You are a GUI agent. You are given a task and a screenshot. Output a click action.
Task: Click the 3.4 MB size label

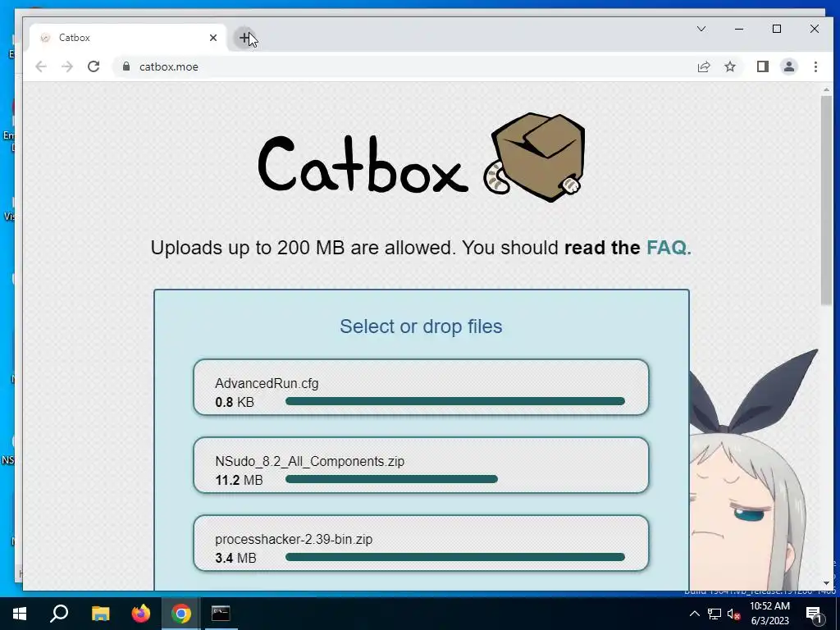tap(235, 558)
